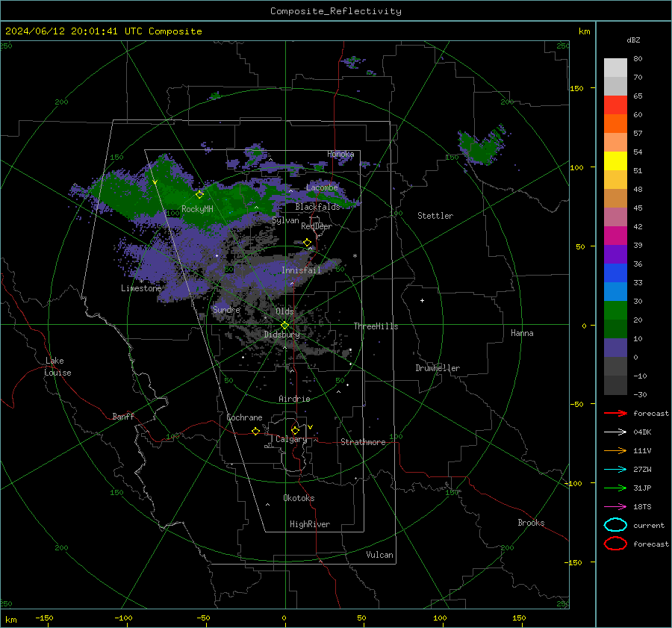Click the dBZ legend heading
The height and width of the screenshot is (628, 672).
pyautogui.click(x=633, y=40)
